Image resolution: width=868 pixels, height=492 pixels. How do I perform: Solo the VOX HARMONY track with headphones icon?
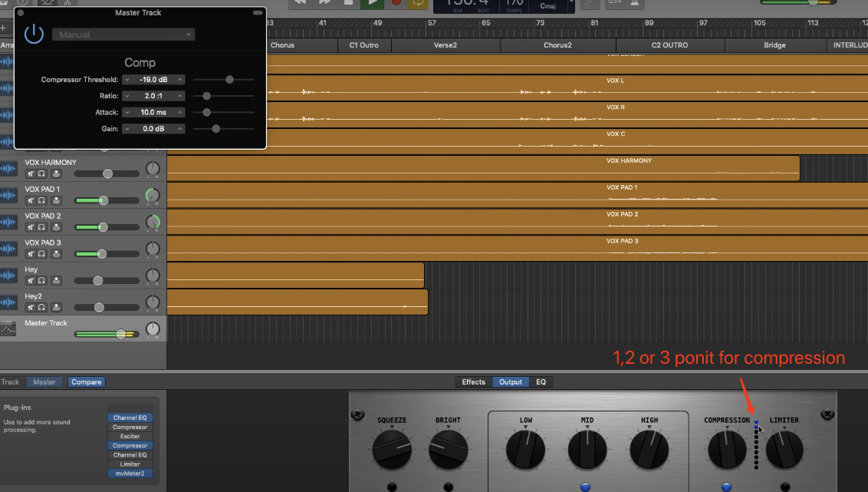pyautogui.click(x=41, y=174)
